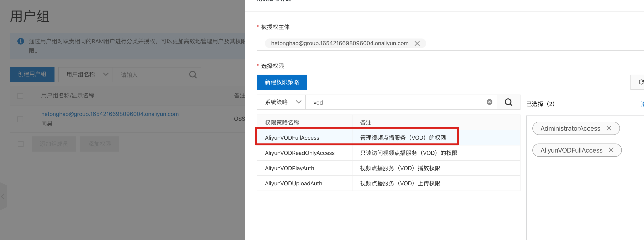Click the 添加组成员 button
This screenshot has width=644, height=240.
pyautogui.click(x=54, y=144)
